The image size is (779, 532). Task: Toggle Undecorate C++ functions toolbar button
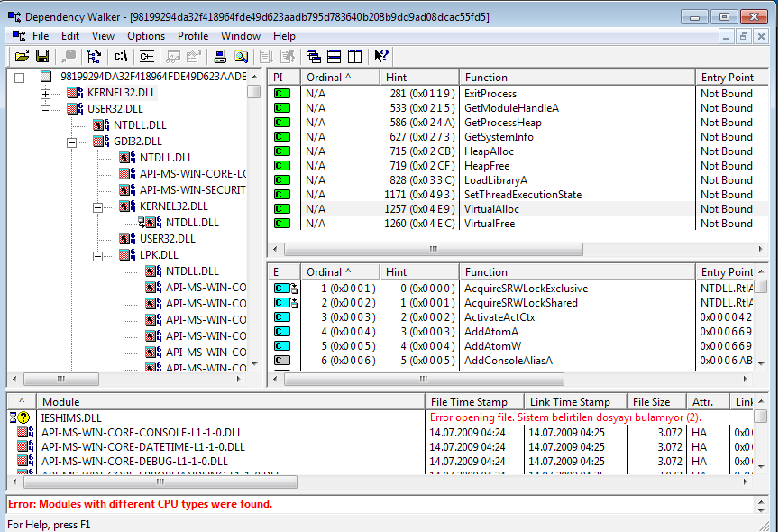tap(147, 56)
